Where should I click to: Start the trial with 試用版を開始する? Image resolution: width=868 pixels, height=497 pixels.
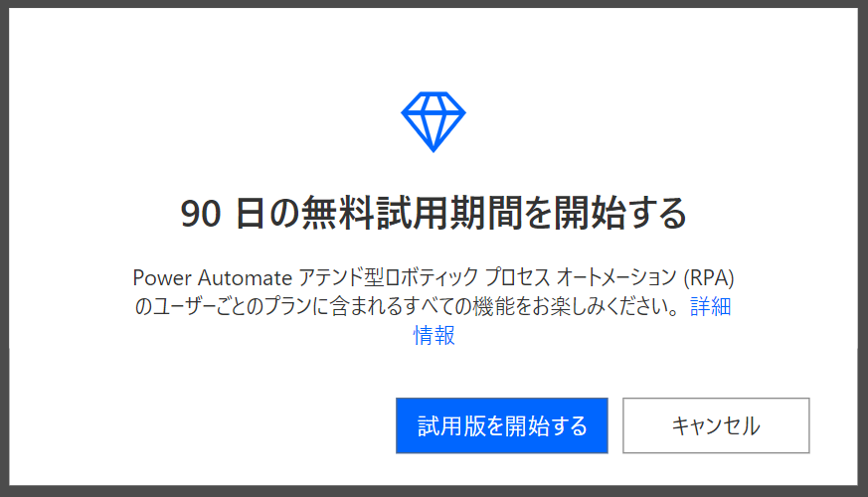click(x=501, y=425)
